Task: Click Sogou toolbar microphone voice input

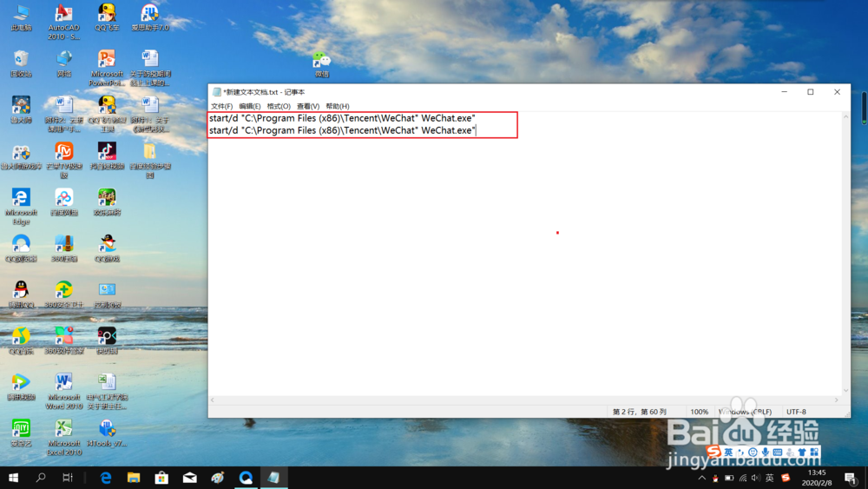Action: pyautogui.click(x=765, y=453)
